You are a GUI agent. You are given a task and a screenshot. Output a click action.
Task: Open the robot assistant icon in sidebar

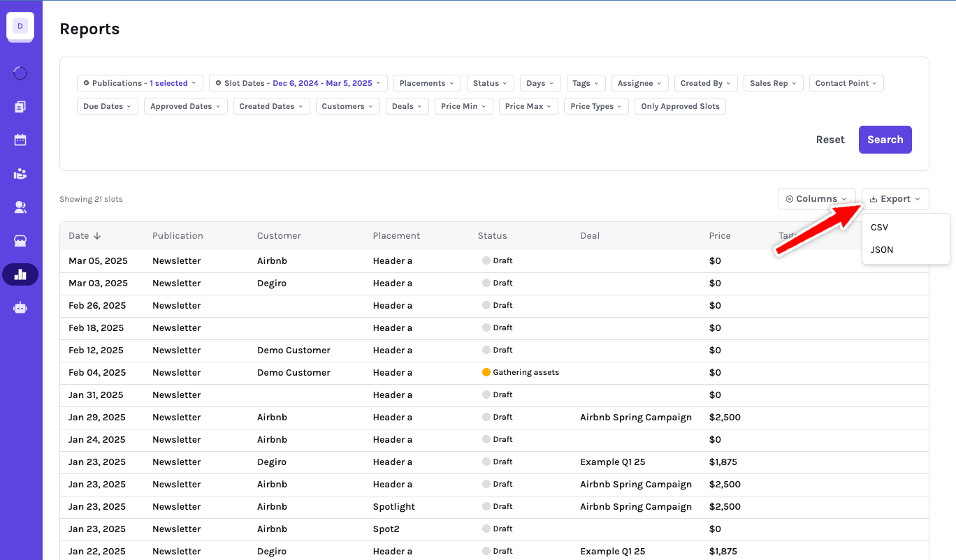(x=20, y=308)
